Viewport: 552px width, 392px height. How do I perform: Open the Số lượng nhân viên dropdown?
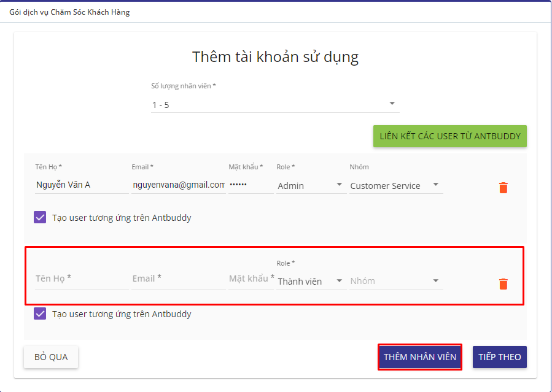pos(275,105)
